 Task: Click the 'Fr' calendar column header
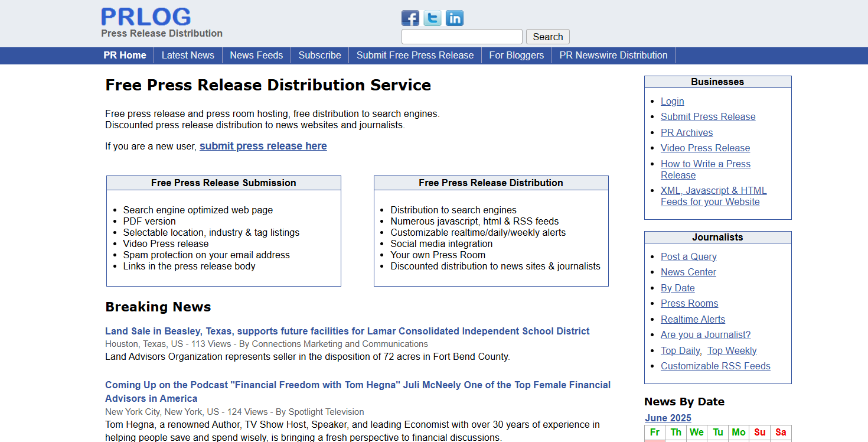655,433
